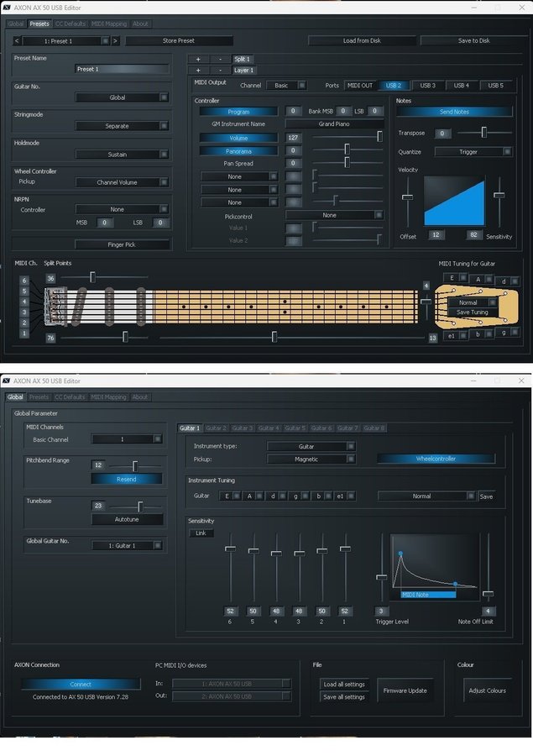Click the Preset Name text field
533x756 pixels.
(122, 69)
